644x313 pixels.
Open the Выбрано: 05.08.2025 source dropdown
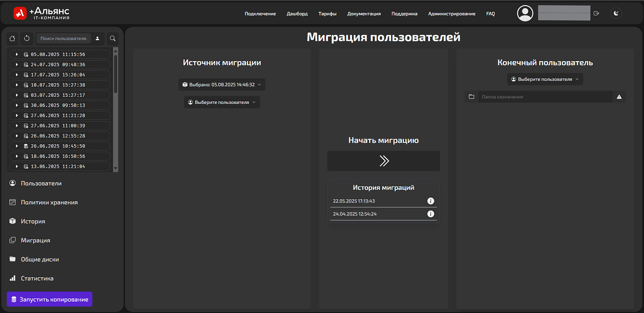(221, 85)
